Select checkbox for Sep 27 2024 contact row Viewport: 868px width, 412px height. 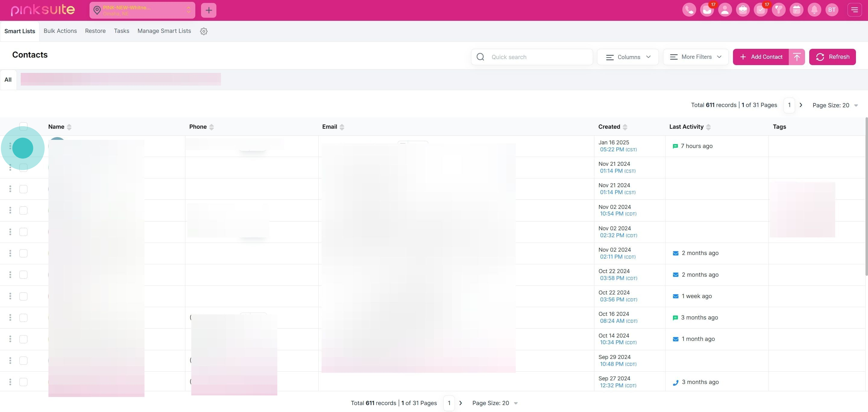[x=23, y=382]
